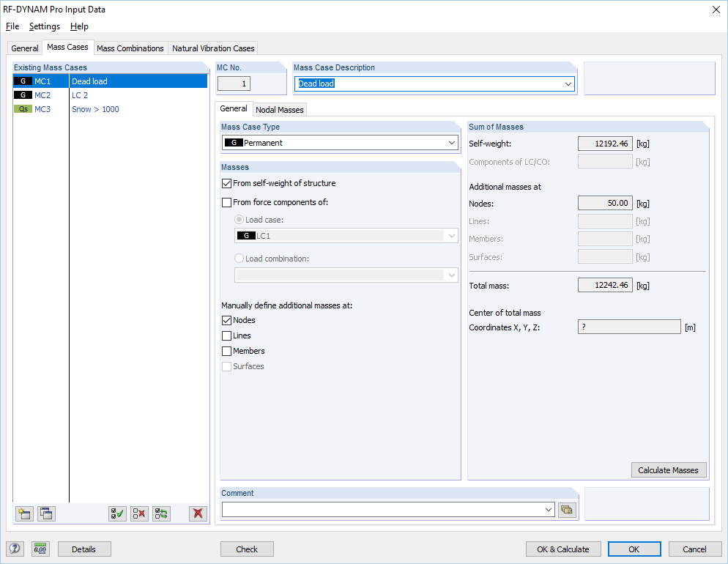Screen dimensions: 728x564
Task: Click the Check button
Action: (x=247, y=549)
